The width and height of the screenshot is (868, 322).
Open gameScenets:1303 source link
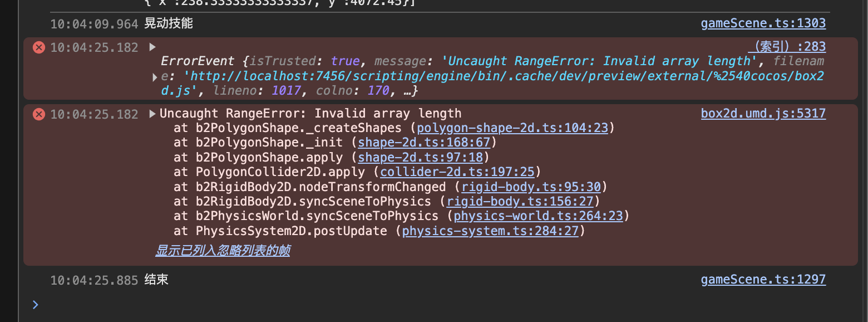tap(763, 23)
